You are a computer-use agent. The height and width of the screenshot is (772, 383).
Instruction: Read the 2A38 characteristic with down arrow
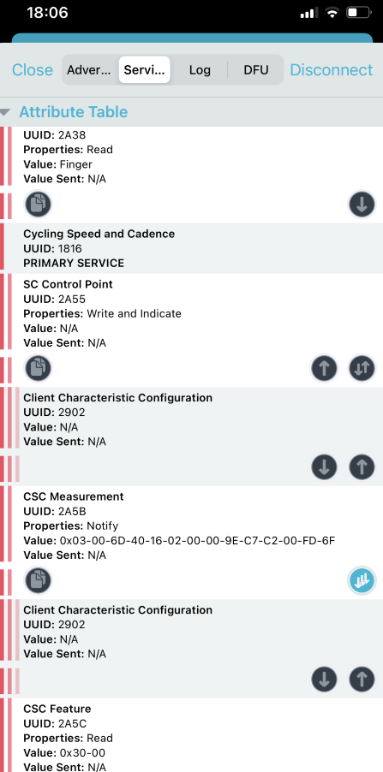pos(362,204)
